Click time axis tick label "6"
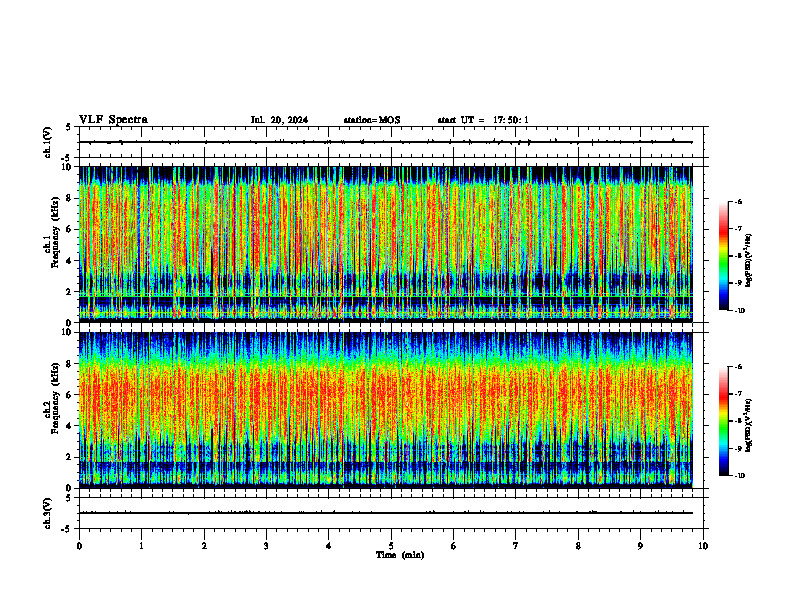This screenshot has width=792, height=612. [454, 546]
